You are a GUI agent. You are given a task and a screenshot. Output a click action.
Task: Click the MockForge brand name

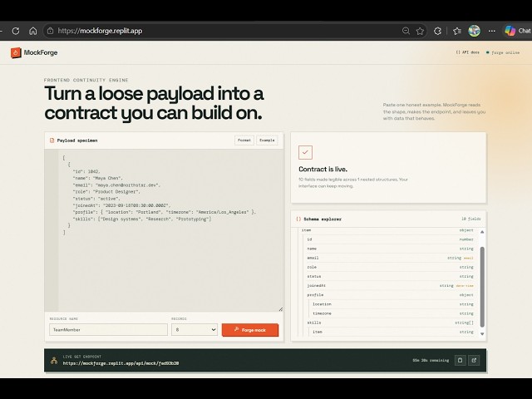41,52
